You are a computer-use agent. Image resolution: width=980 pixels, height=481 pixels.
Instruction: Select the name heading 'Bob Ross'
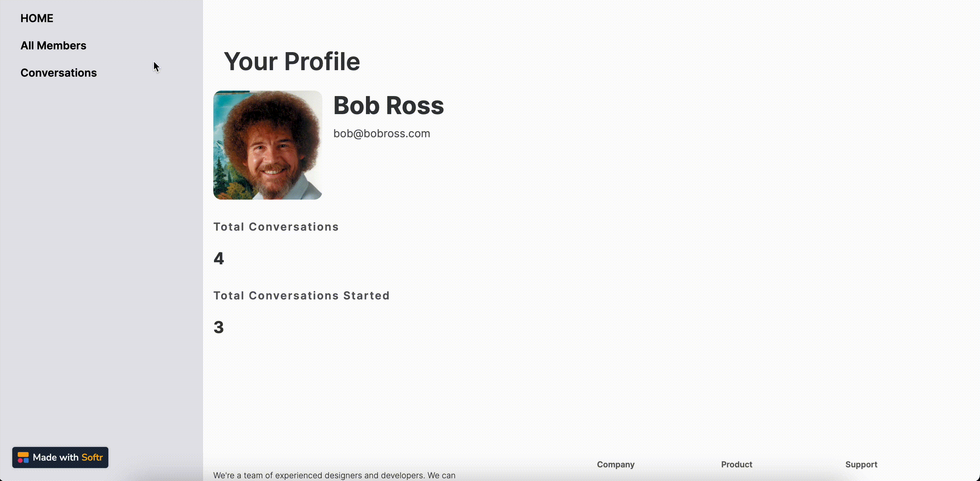388,105
